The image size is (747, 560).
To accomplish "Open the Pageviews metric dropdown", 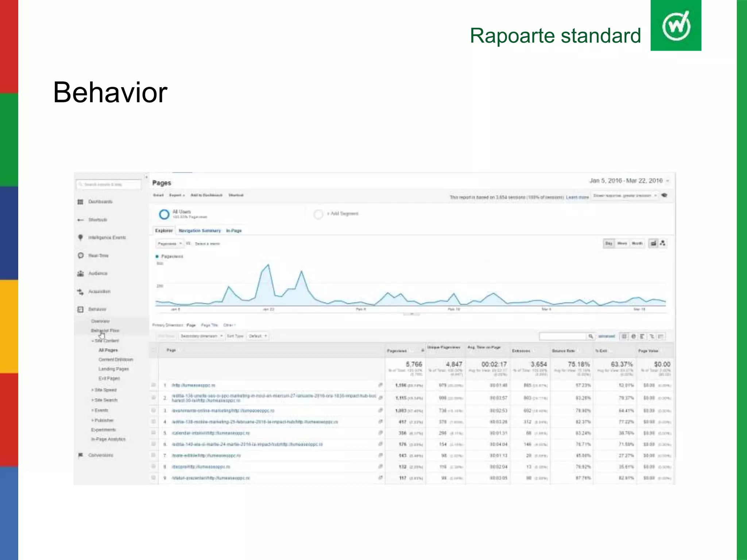I will (170, 244).
